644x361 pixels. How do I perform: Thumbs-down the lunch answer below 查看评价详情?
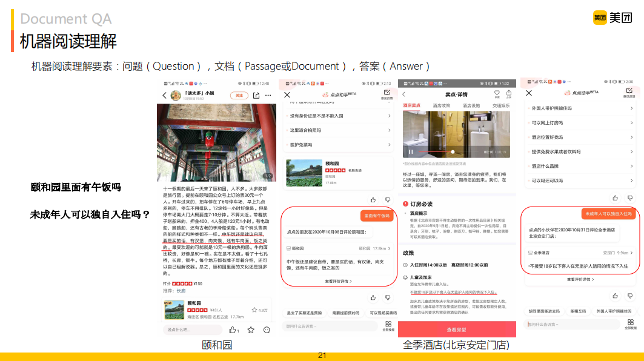point(387,298)
